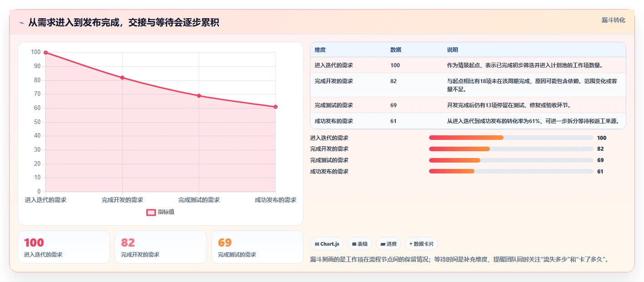Click the 说明 column header
This screenshot has height=282, width=644.
(452, 50)
